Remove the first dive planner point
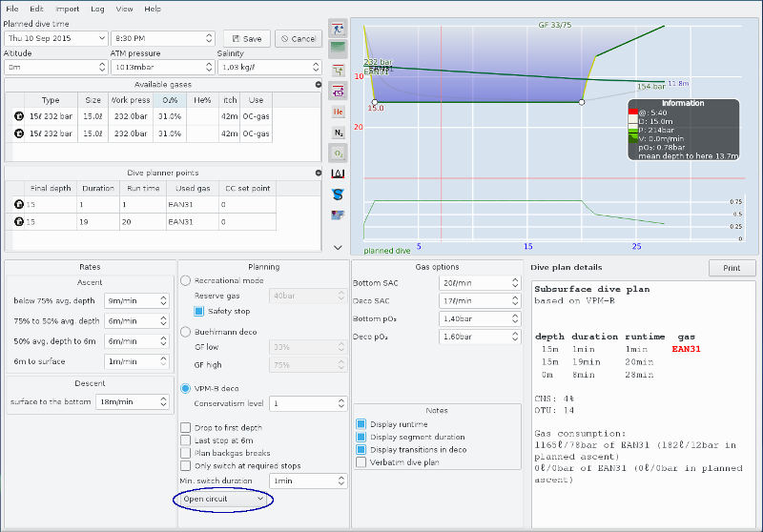The height and width of the screenshot is (532, 763). click(18, 204)
